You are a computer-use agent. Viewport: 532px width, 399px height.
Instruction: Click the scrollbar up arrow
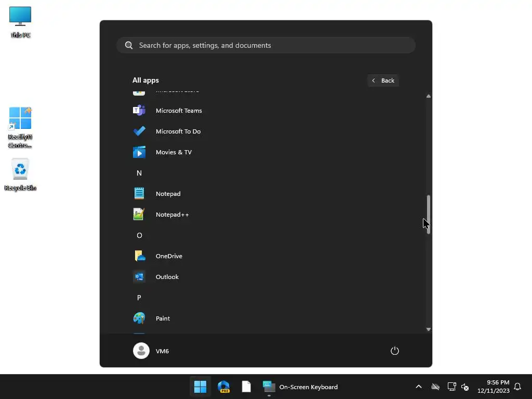coord(429,96)
